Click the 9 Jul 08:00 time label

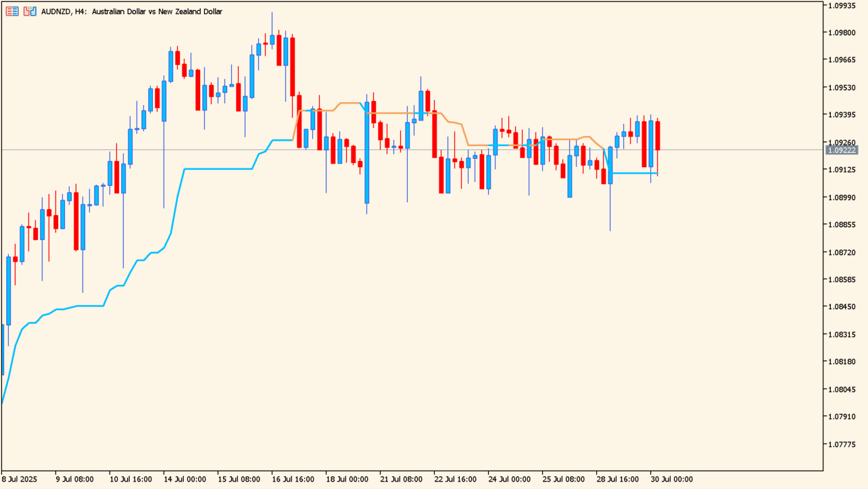pos(74,480)
